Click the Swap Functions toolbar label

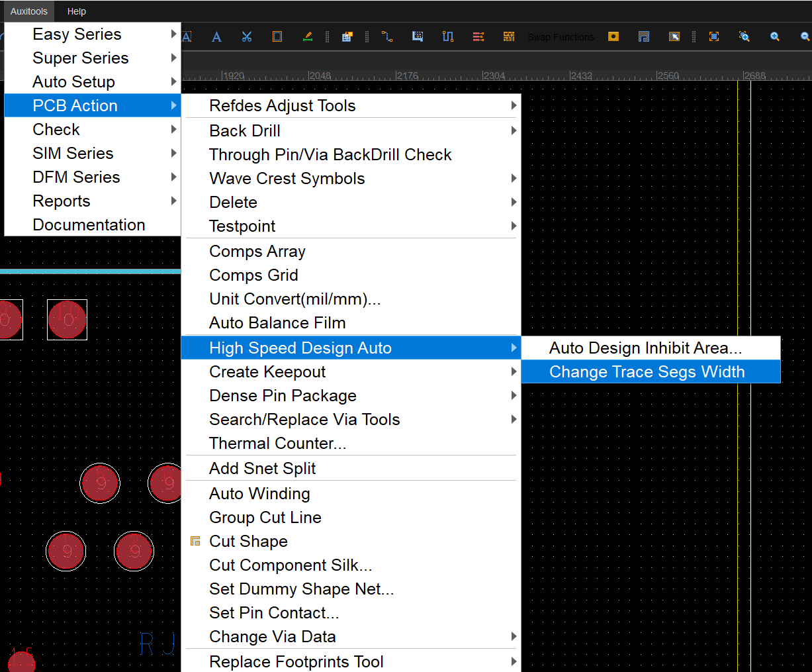[561, 37]
